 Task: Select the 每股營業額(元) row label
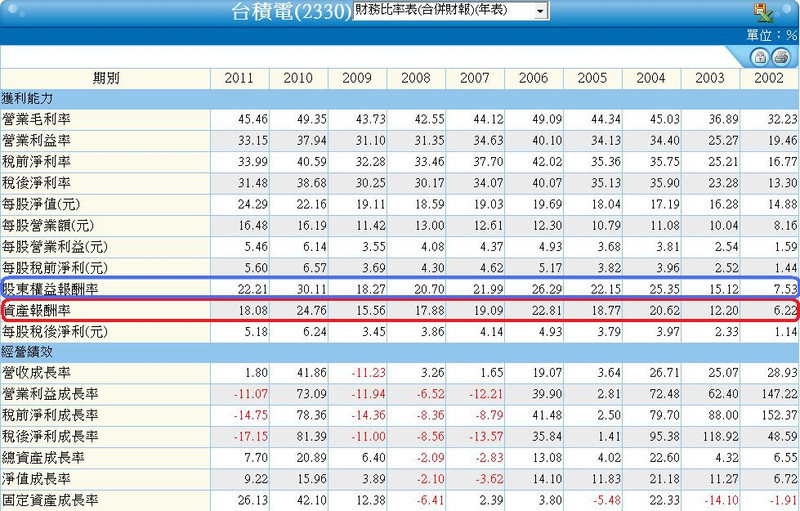(x=48, y=226)
